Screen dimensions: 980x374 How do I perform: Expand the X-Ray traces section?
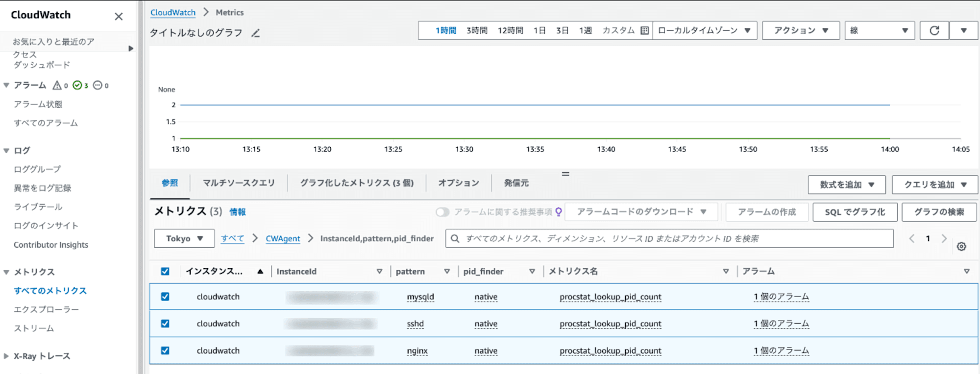[6, 356]
